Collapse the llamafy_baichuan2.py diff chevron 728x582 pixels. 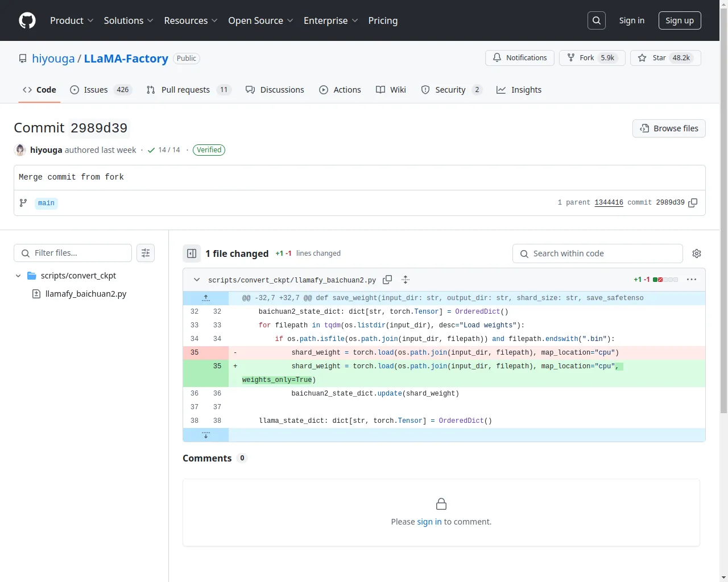[197, 280]
